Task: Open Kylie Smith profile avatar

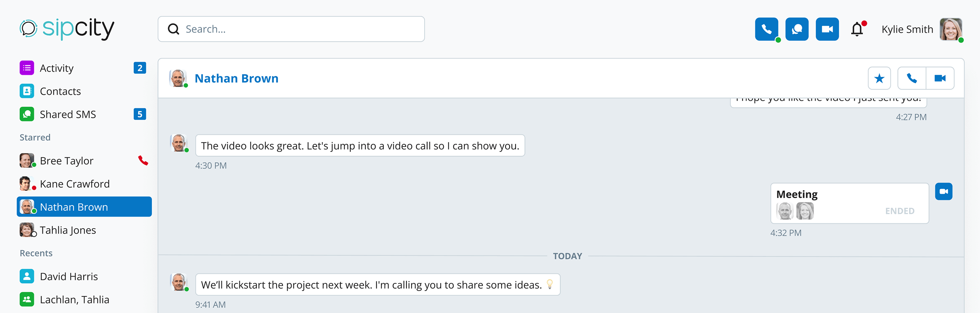Action: pyautogui.click(x=950, y=29)
